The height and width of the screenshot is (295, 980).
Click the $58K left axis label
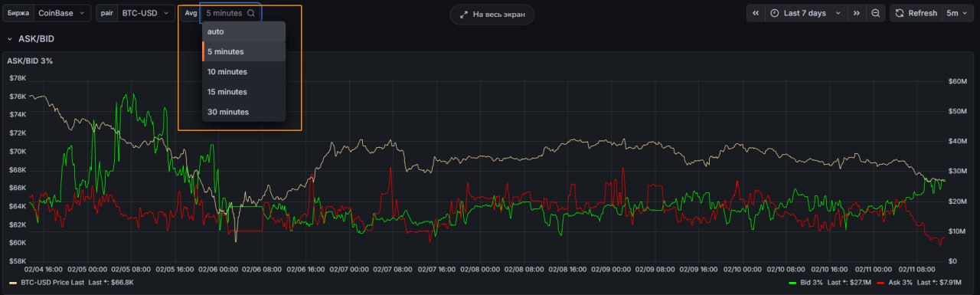click(x=17, y=261)
